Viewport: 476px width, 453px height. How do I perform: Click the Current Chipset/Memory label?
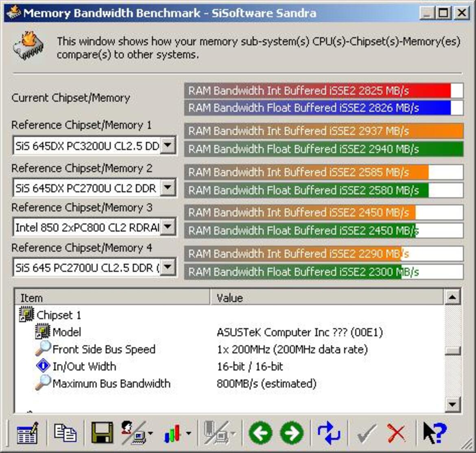point(71,98)
